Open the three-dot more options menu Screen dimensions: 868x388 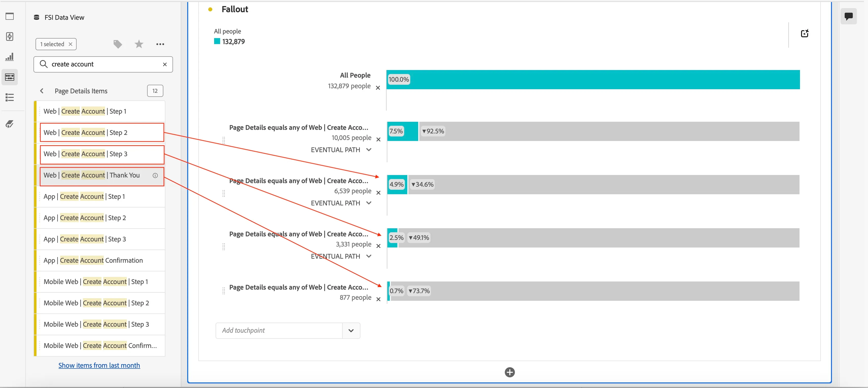[x=160, y=44]
